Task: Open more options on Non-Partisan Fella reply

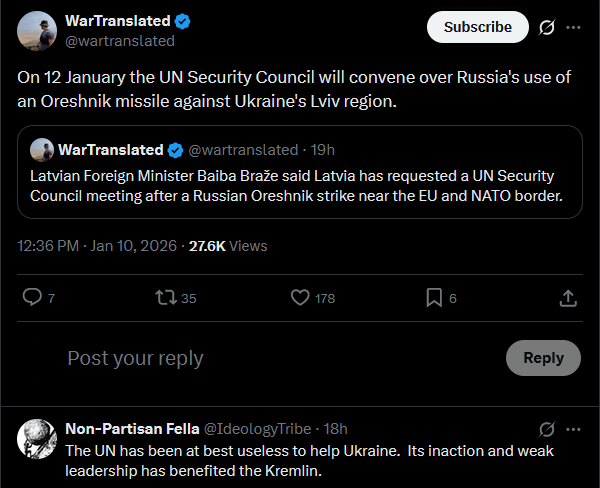Action: pos(573,429)
